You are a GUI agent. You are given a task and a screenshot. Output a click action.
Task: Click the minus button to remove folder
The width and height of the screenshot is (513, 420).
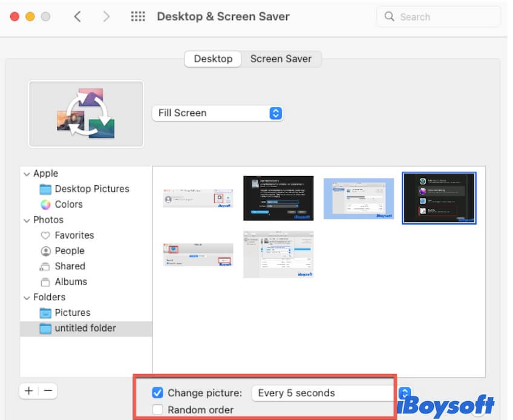tap(48, 391)
